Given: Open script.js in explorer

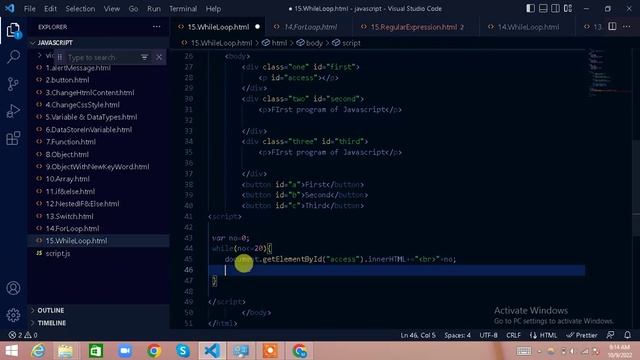Looking at the screenshot, I should tap(58, 253).
